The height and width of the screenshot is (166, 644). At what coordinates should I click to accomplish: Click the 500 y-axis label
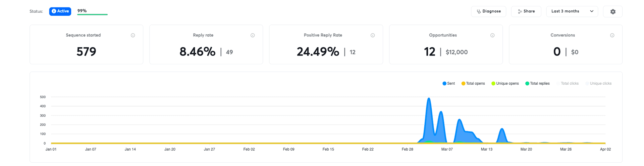click(43, 97)
